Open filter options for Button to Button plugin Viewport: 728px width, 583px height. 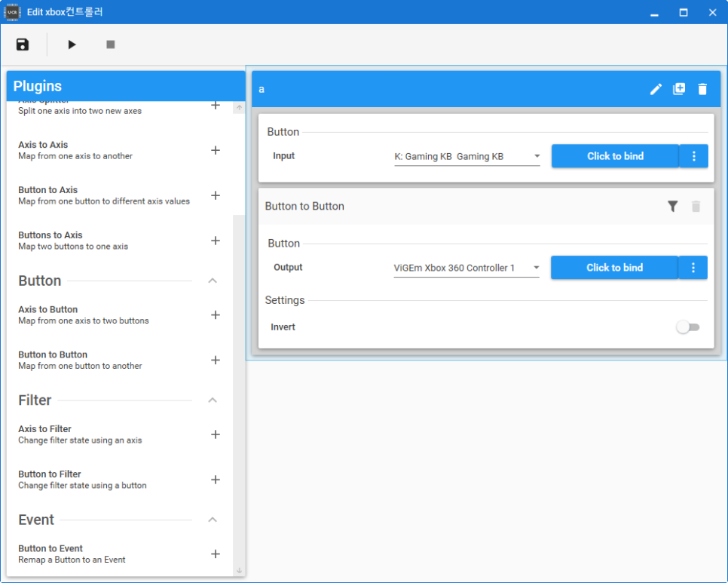click(x=673, y=206)
